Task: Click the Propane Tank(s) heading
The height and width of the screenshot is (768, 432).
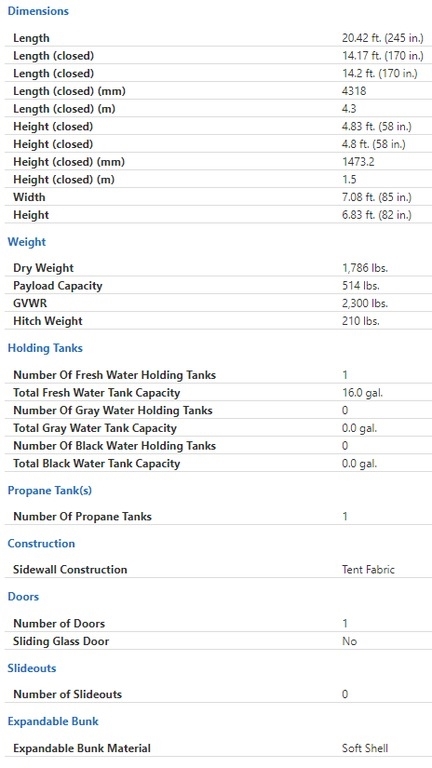Action: click(49, 490)
